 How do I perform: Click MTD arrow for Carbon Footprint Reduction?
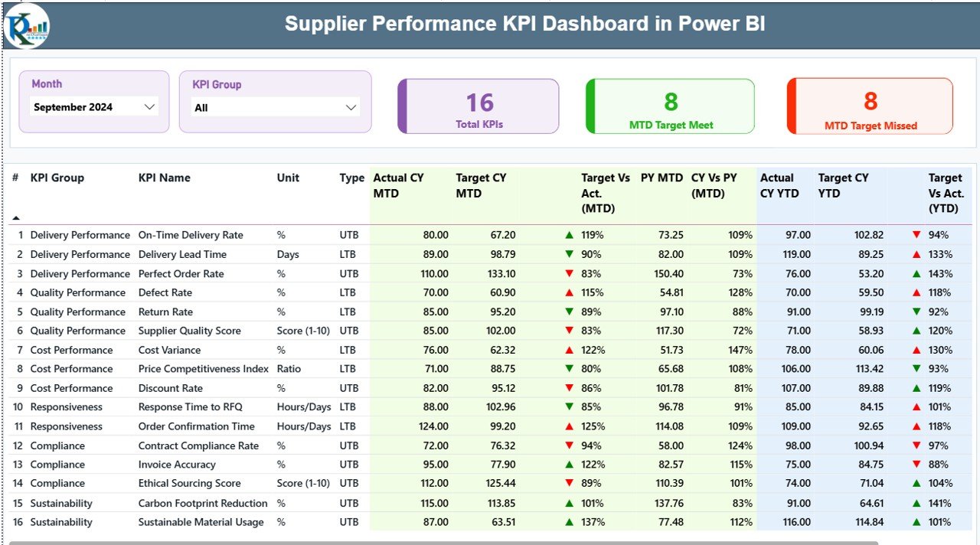[x=569, y=503]
